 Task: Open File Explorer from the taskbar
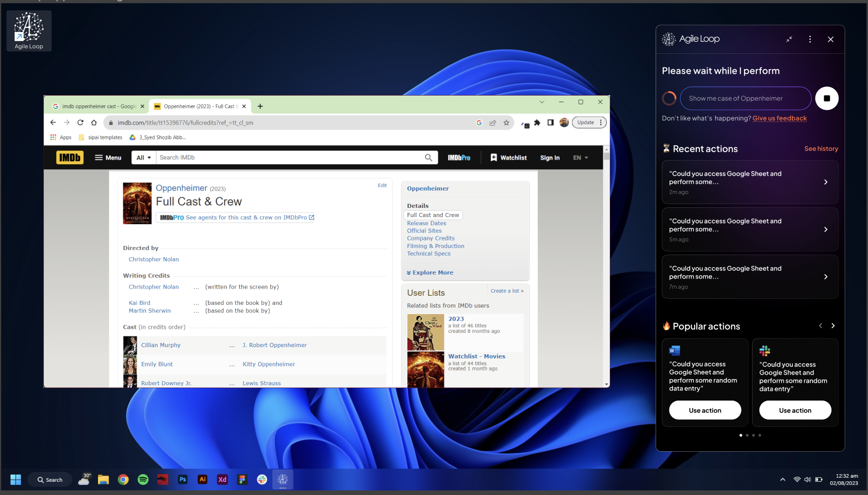[104, 479]
